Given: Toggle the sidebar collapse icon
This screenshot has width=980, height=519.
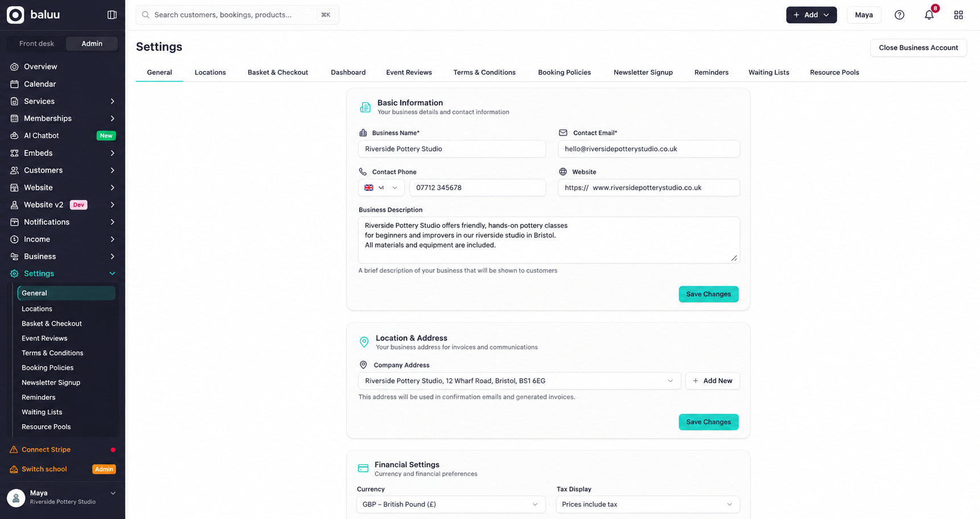Looking at the screenshot, I should click(x=112, y=15).
